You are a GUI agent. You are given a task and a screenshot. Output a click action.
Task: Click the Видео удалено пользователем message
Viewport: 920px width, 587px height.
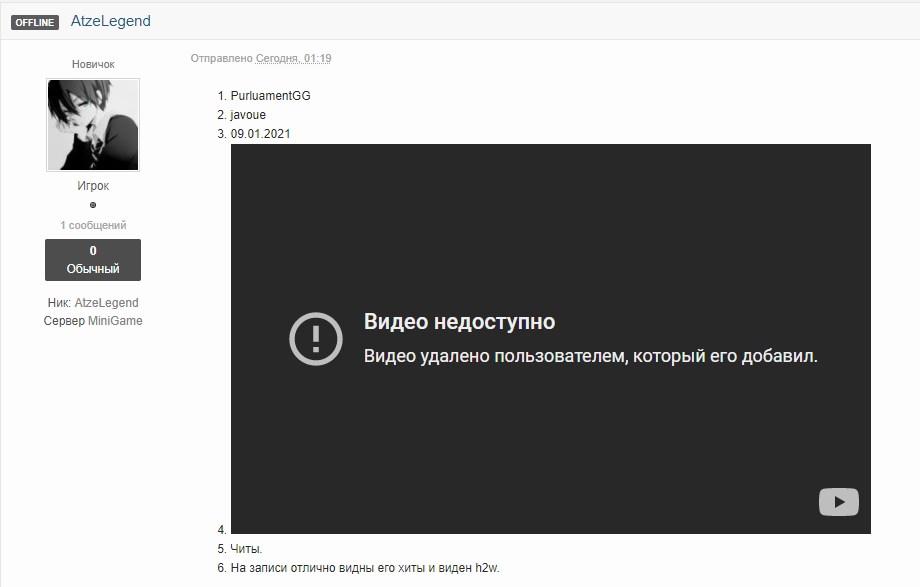click(590, 356)
